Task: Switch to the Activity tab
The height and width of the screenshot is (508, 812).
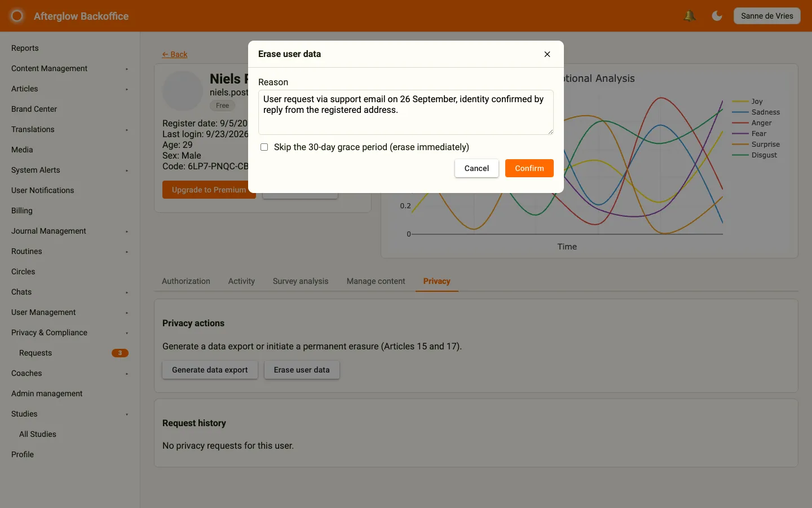Action: (x=241, y=281)
